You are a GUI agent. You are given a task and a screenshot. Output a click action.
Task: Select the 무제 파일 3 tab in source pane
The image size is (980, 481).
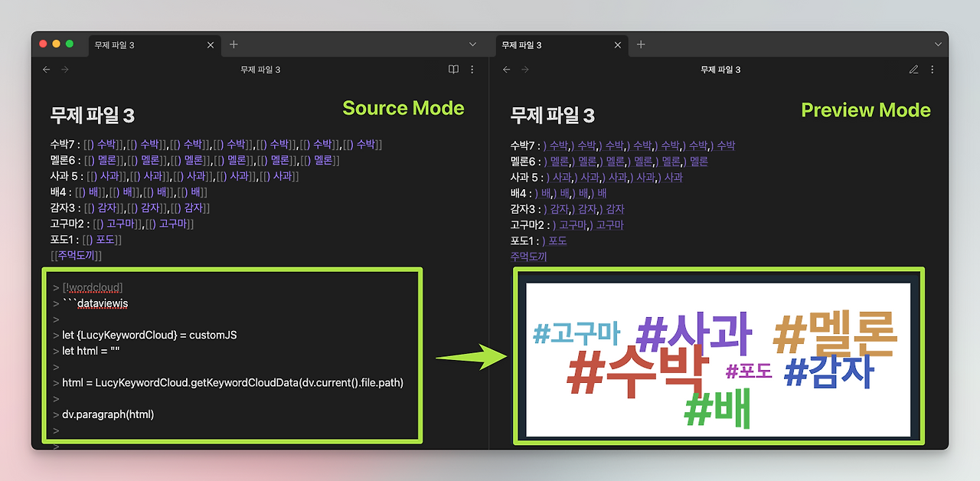pyautogui.click(x=155, y=45)
